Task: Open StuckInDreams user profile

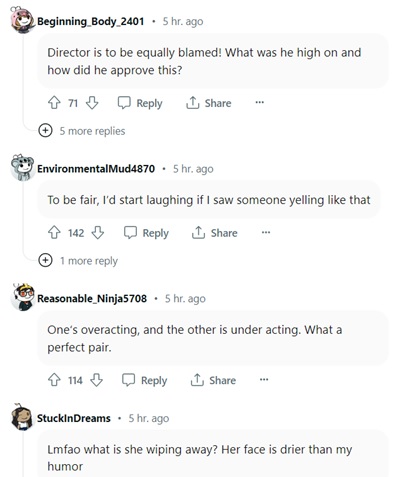Action: point(74,418)
